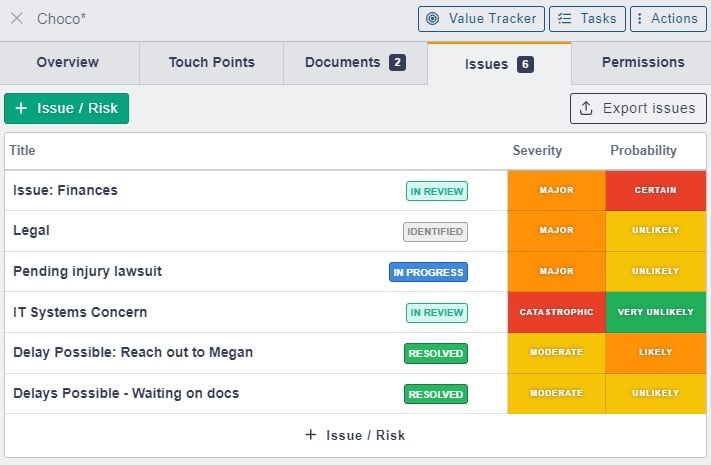Click the Likely probability cell
711x465 pixels.
click(655, 352)
